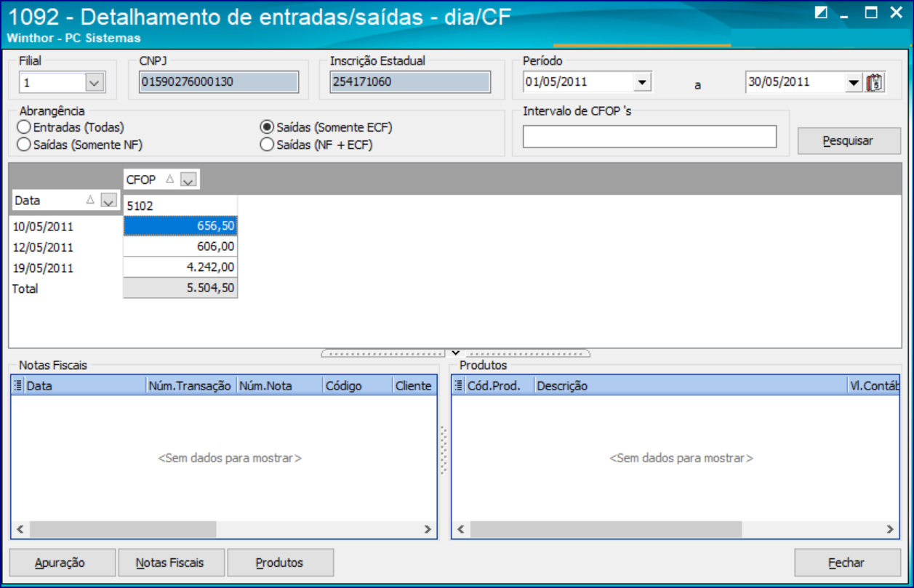Click the Vl.Contáb column header
Image resolution: width=914 pixels, height=588 pixels.
click(x=874, y=386)
